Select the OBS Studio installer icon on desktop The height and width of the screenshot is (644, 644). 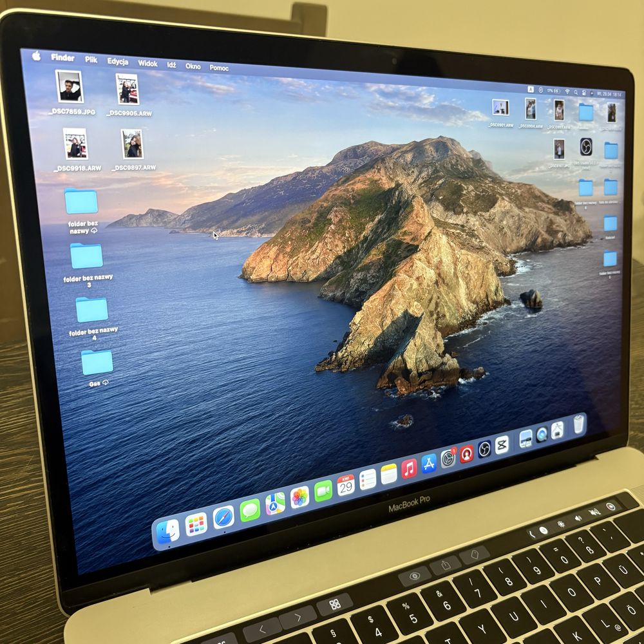(x=586, y=147)
